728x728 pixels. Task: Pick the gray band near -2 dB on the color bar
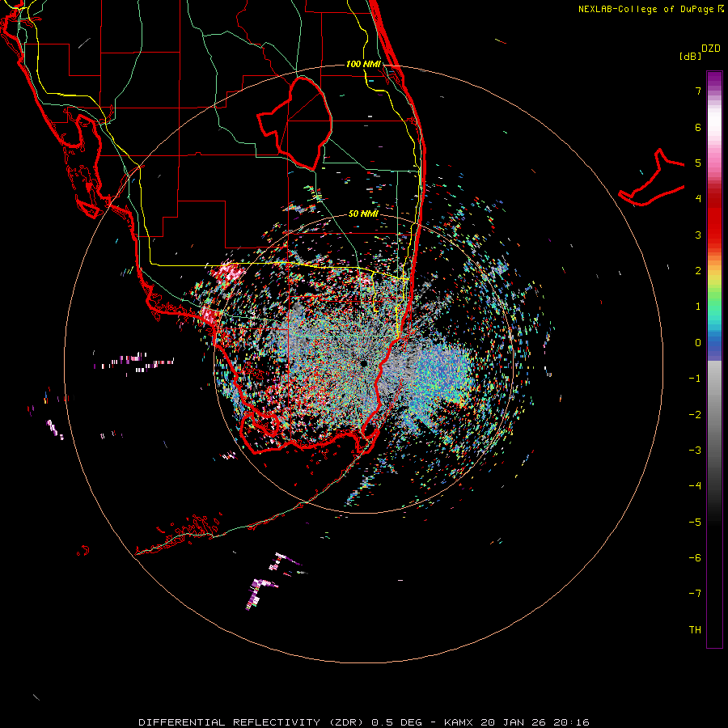714,414
